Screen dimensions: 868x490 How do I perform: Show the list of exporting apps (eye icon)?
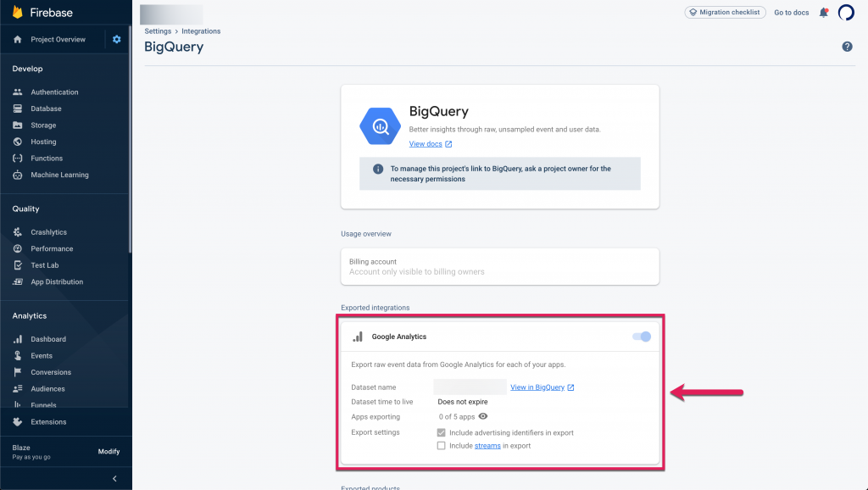[x=483, y=416]
